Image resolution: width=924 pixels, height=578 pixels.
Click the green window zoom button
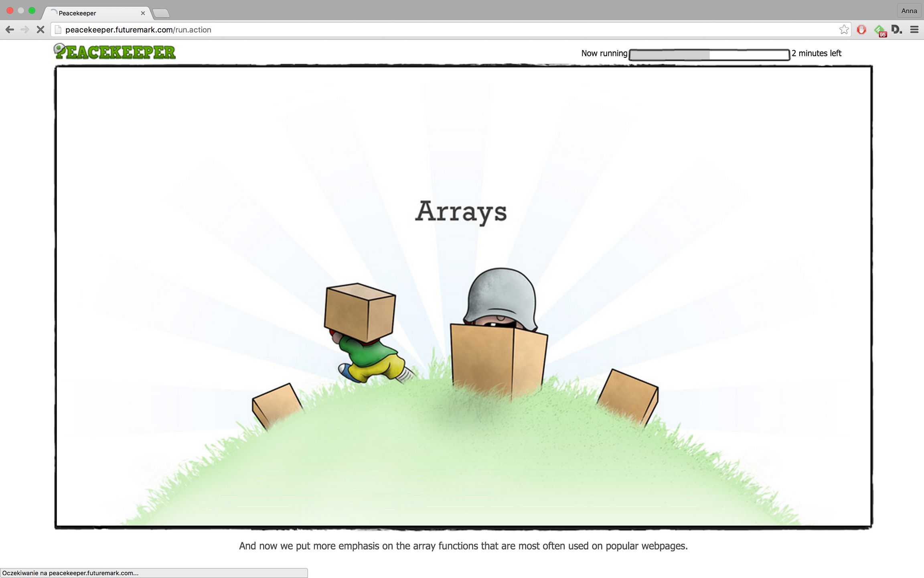[32, 11]
